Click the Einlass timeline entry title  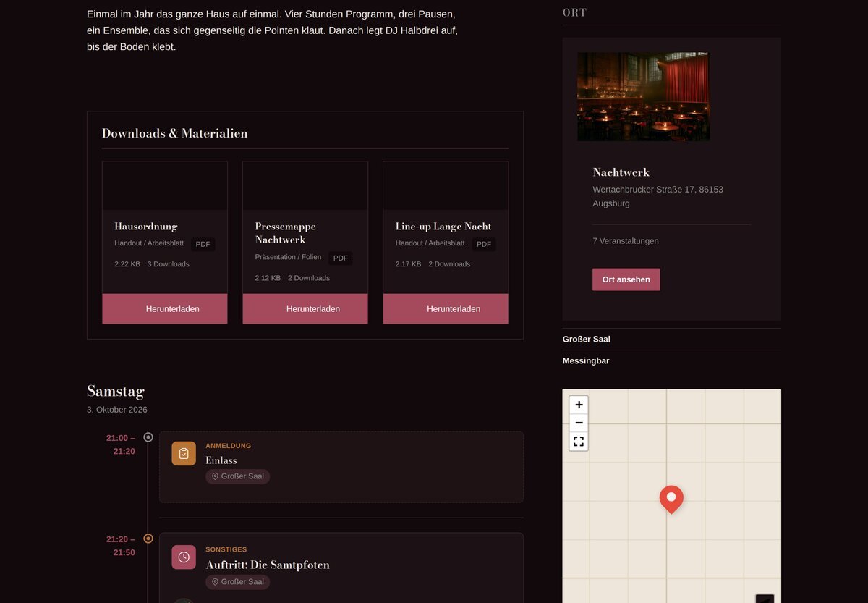click(221, 460)
